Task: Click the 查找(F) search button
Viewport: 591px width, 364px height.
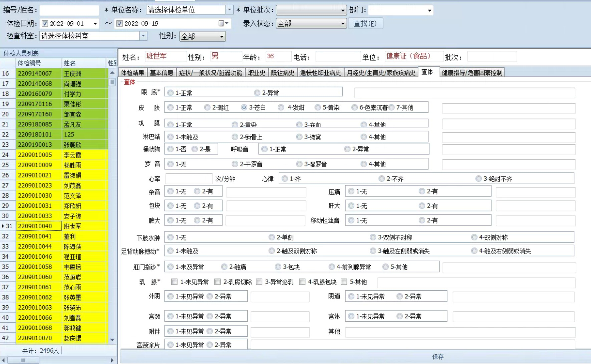Action: (x=365, y=23)
